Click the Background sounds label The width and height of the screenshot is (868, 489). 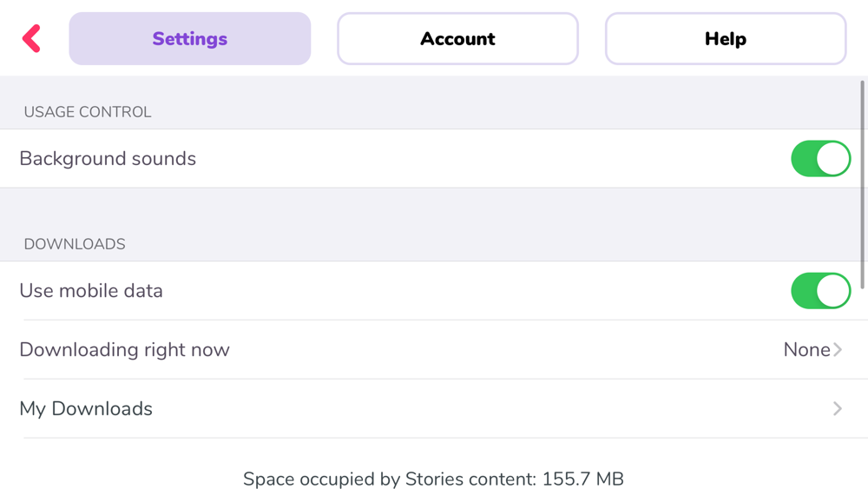pos(108,159)
